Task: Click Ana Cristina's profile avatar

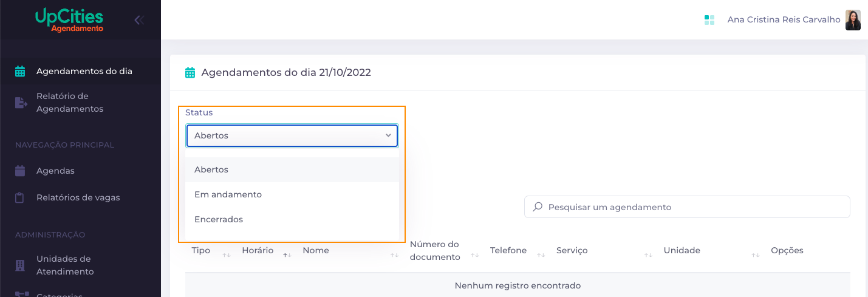Action: 853,20
